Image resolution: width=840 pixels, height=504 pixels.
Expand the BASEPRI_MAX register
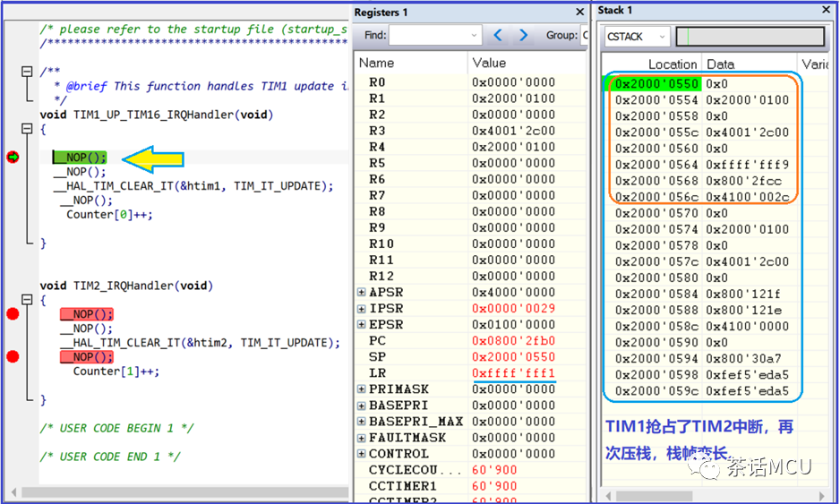click(362, 422)
